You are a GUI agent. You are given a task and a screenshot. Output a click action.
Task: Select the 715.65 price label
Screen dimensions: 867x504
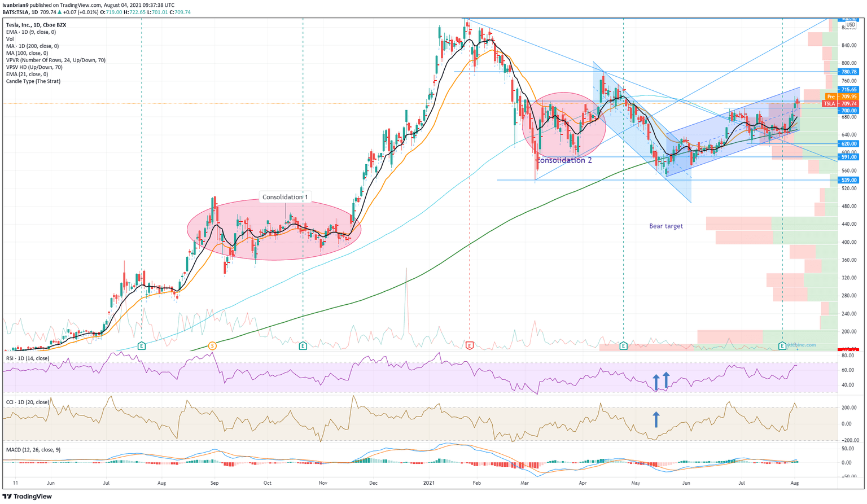click(849, 90)
